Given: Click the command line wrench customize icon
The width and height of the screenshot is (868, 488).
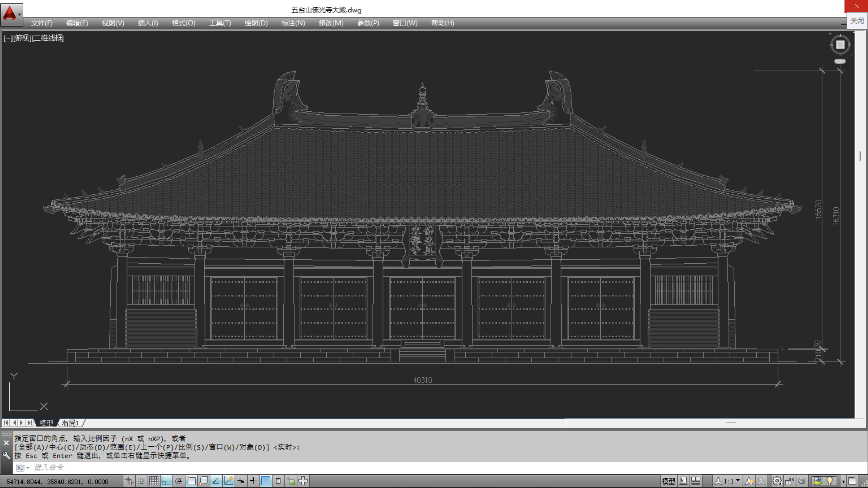Looking at the screenshot, I should point(6,456).
